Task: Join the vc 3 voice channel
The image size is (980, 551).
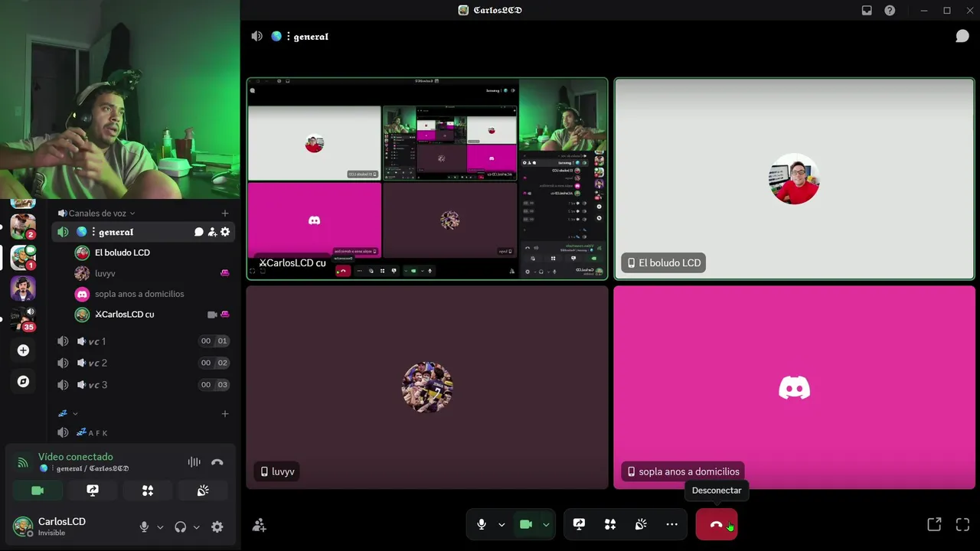Action: click(x=143, y=385)
